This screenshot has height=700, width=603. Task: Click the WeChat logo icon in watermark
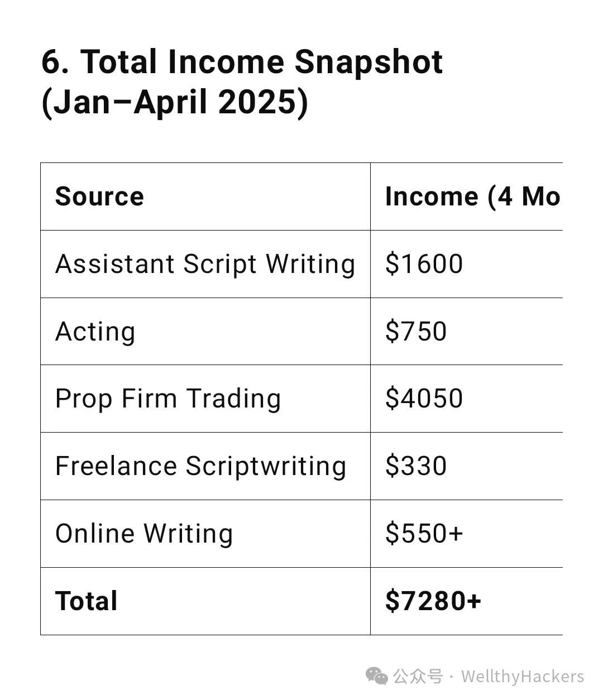tap(377, 677)
